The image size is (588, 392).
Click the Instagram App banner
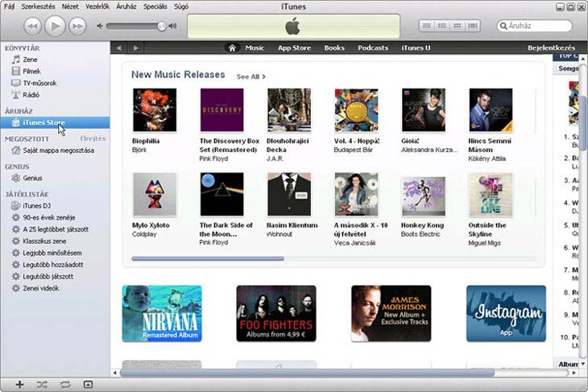(507, 314)
